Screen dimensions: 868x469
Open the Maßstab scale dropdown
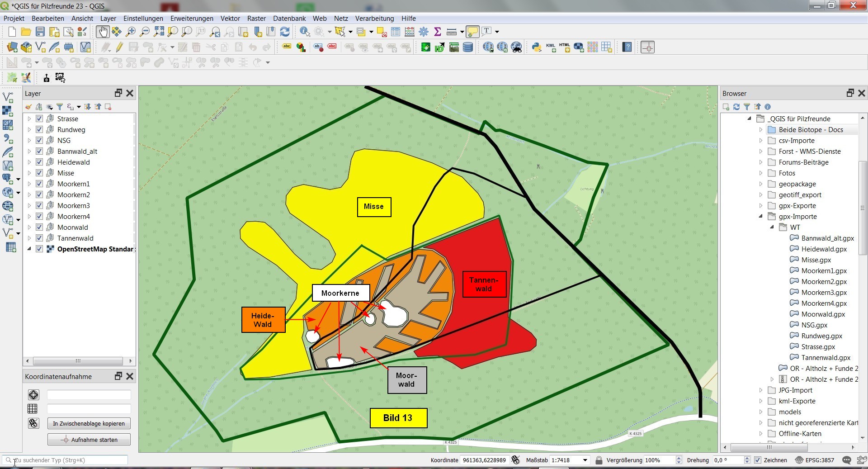[585, 460]
